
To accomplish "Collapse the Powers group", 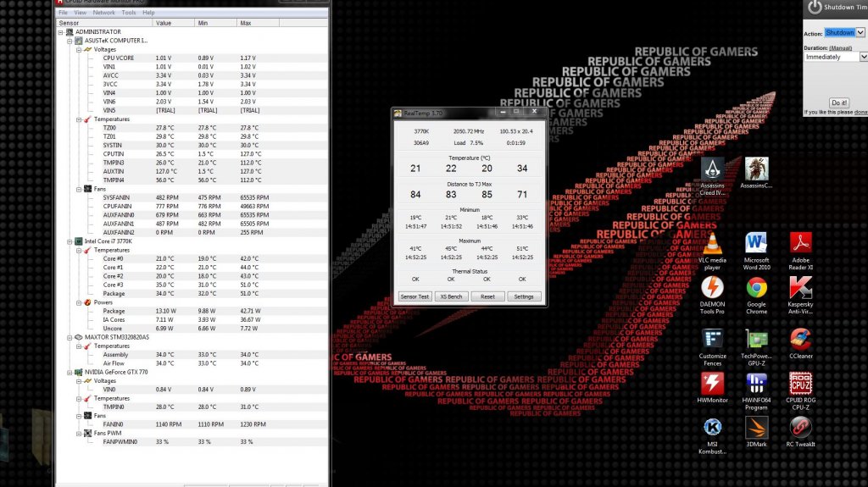I will (x=79, y=302).
